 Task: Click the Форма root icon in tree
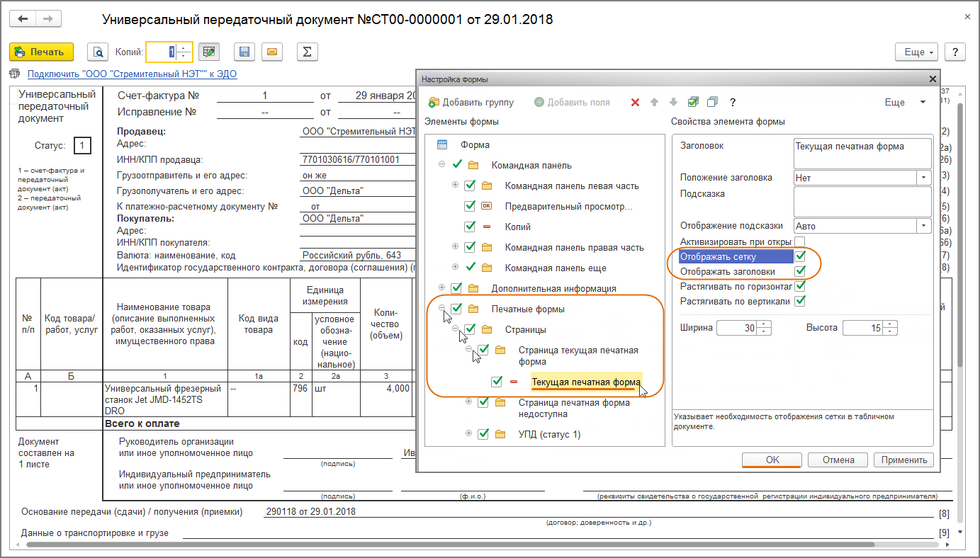442,144
